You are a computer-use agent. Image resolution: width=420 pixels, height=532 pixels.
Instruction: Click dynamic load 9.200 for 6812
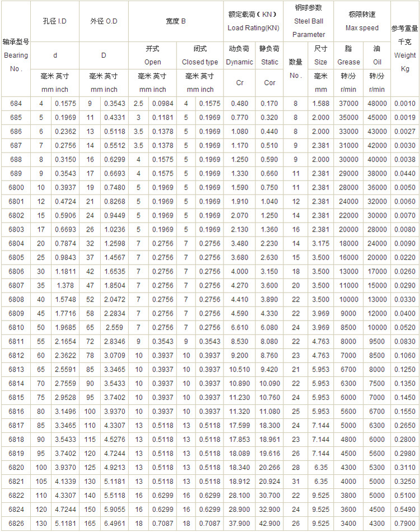pos(239,355)
